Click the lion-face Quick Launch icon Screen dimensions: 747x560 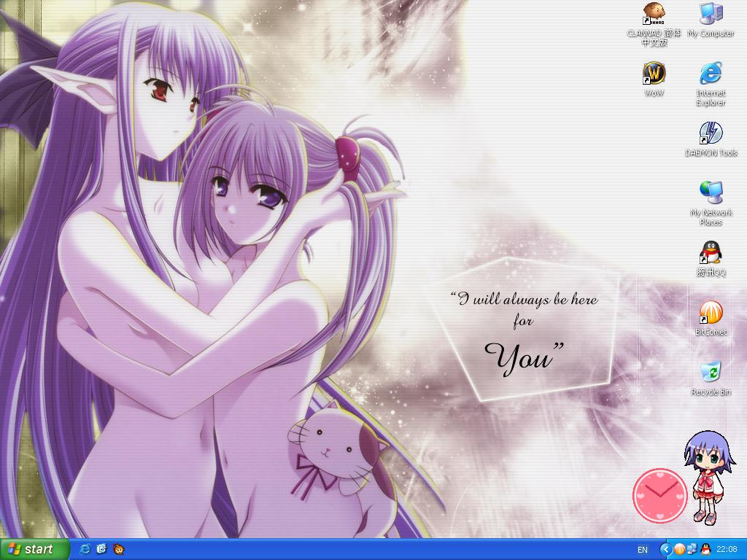pos(118,550)
